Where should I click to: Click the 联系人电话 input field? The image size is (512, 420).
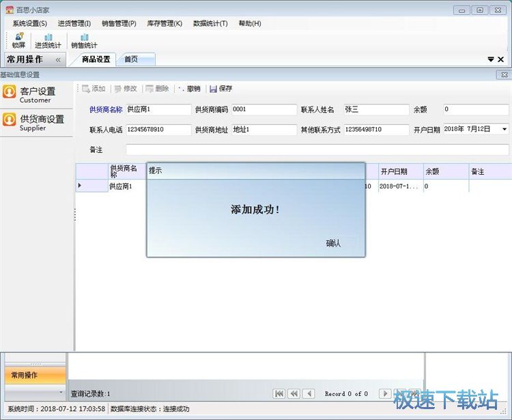coord(158,130)
